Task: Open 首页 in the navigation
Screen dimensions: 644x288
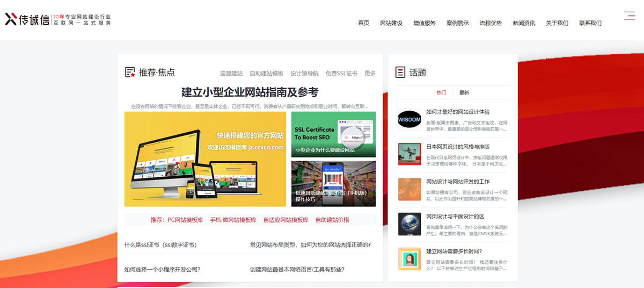Action: pos(364,23)
